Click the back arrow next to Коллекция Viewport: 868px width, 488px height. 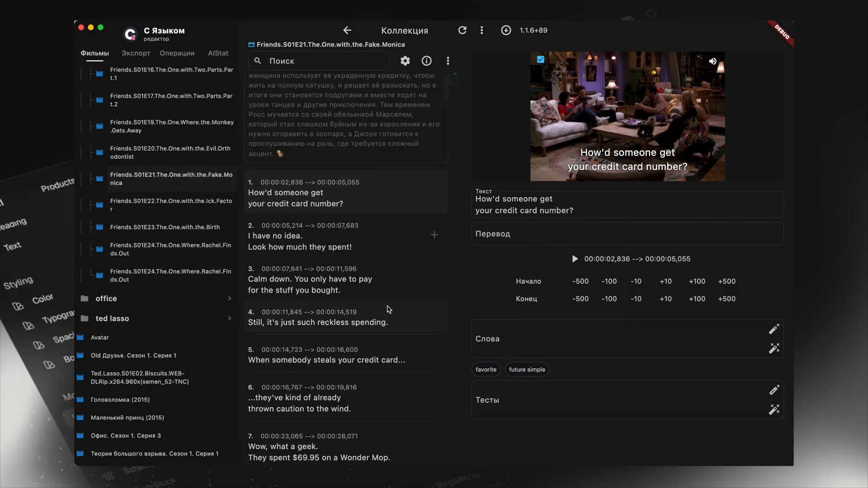point(347,30)
